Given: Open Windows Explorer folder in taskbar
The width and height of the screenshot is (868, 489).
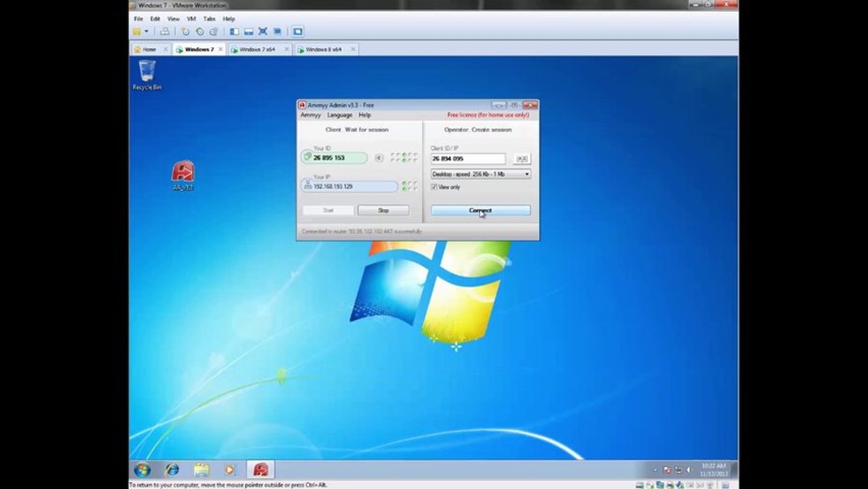Looking at the screenshot, I should pyautogui.click(x=202, y=469).
